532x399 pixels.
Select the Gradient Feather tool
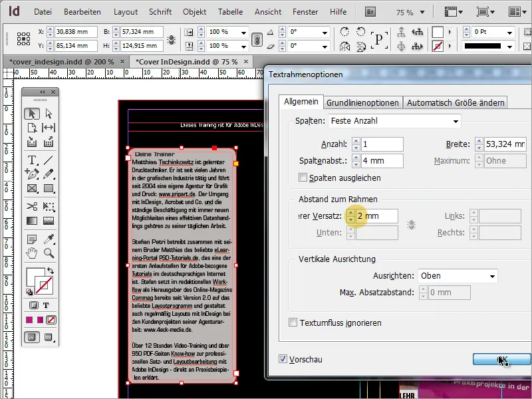49,221
